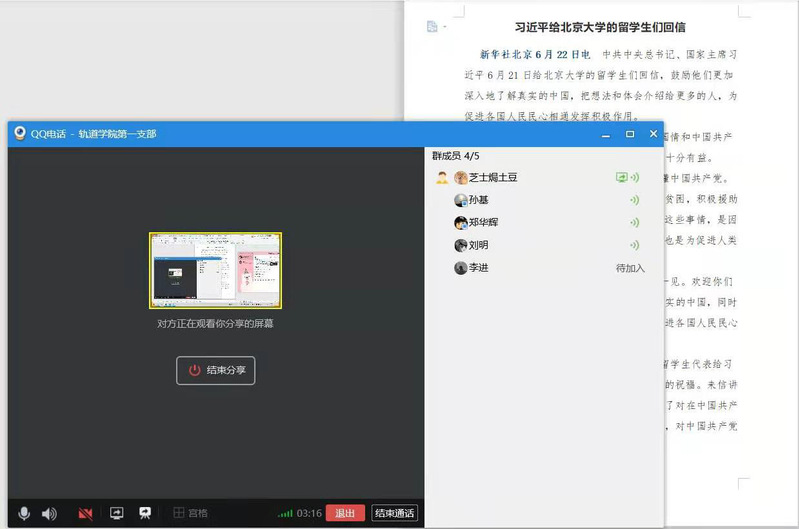Open the shared screen preview thumbnail
The height and width of the screenshot is (529, 799).
pyautogui.click(x=216, y=270)
